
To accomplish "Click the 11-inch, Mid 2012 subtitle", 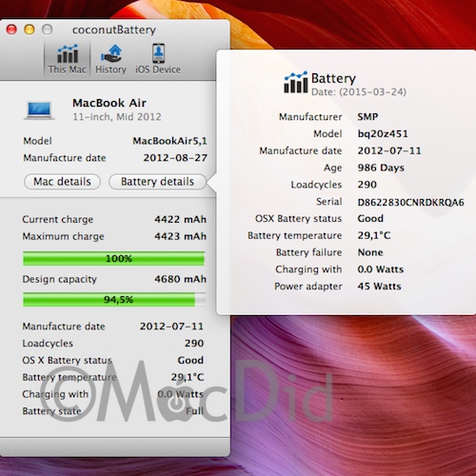I will (117, 117).
